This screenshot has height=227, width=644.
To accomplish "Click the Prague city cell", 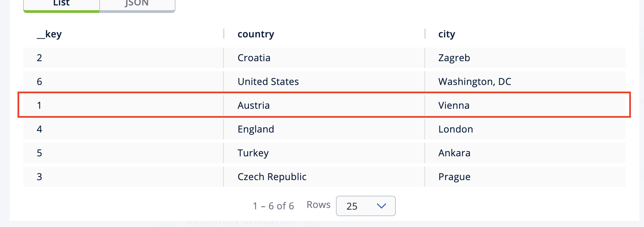I will [x=454, y=177].
